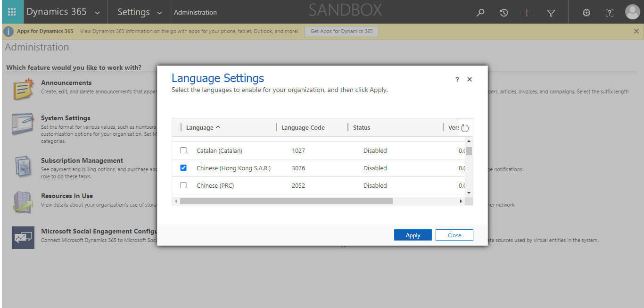Select language code 1027 cell
This screenshot has width=644, height=308.
pyautogui.click(x=298, y=150)
